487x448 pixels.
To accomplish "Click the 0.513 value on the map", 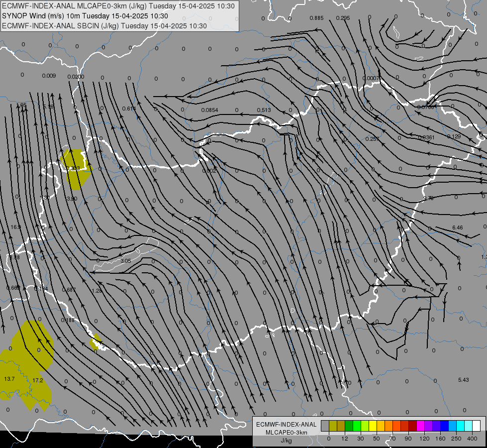I will [x=264, y=110].
